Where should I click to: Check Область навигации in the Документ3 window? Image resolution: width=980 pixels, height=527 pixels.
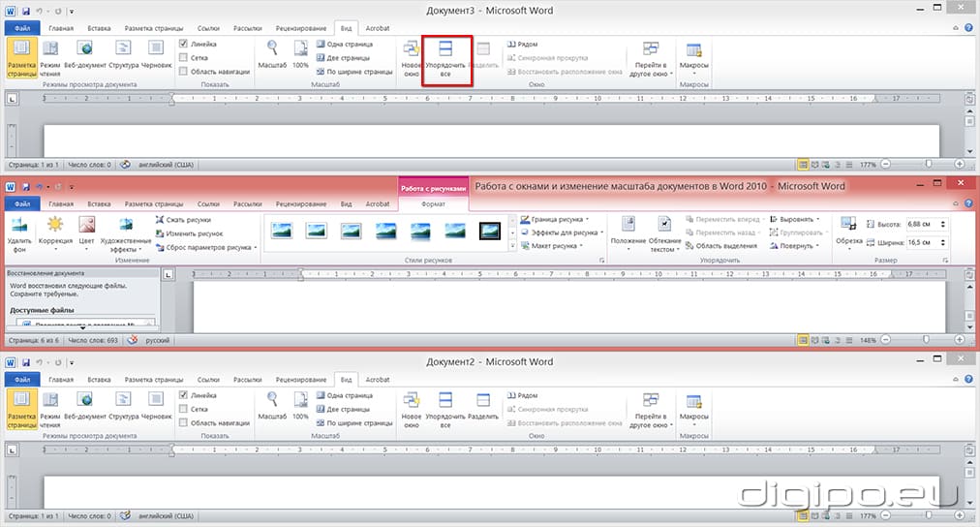[x=185, y=72]
